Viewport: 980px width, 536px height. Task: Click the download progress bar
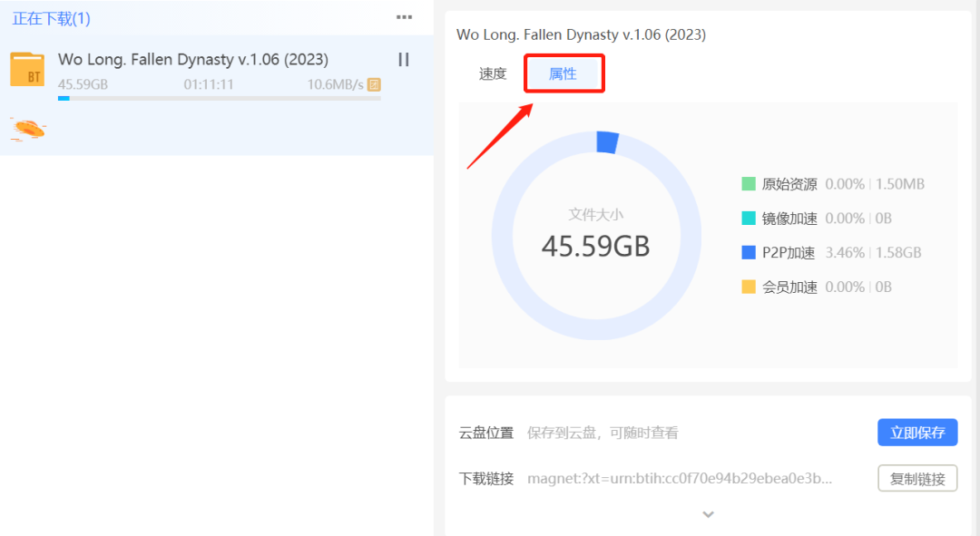tap(220, 98)
